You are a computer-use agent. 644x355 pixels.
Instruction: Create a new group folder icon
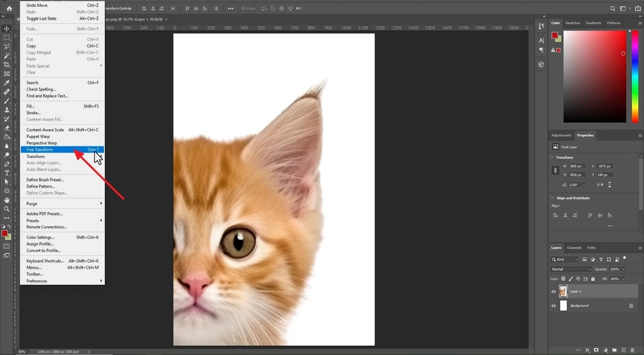click(x=615, y=350)
